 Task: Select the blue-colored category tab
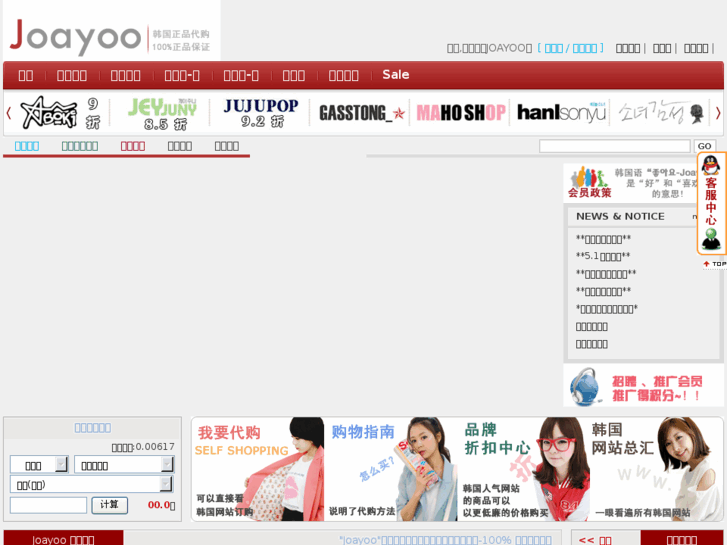click(x=27, y=146)
